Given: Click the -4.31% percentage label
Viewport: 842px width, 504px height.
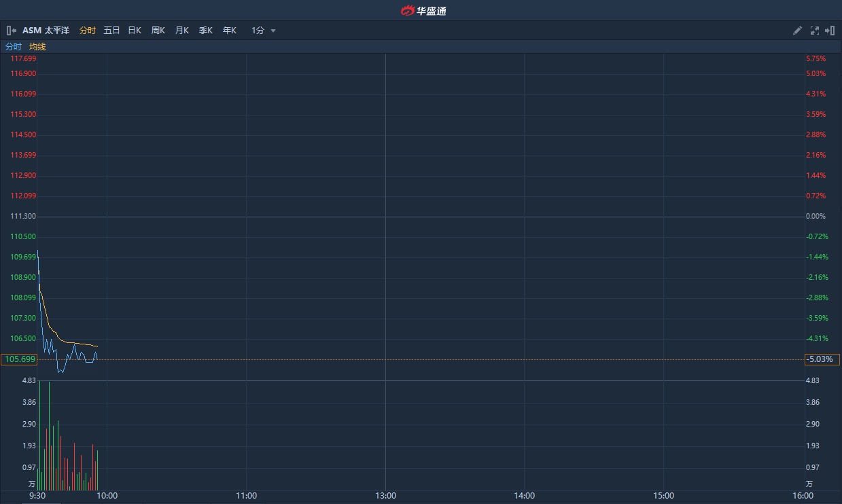Looking at the screenshot, I should pyautogui.click(x=817, y=339).
